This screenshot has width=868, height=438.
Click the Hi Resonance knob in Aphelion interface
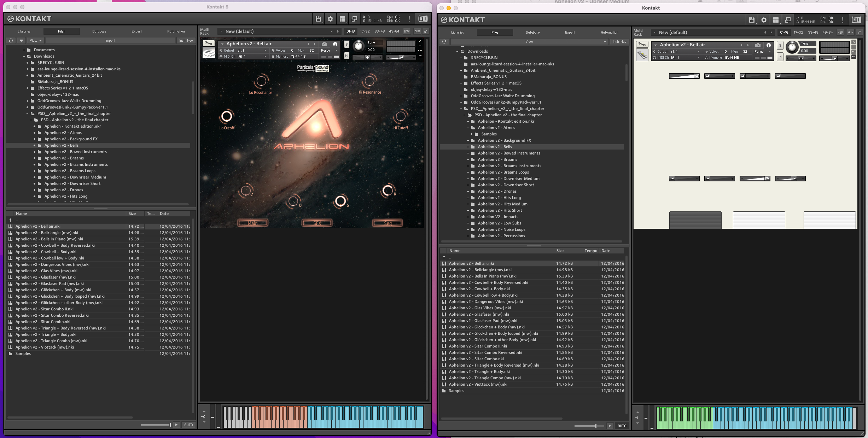[x=370, y=81]
